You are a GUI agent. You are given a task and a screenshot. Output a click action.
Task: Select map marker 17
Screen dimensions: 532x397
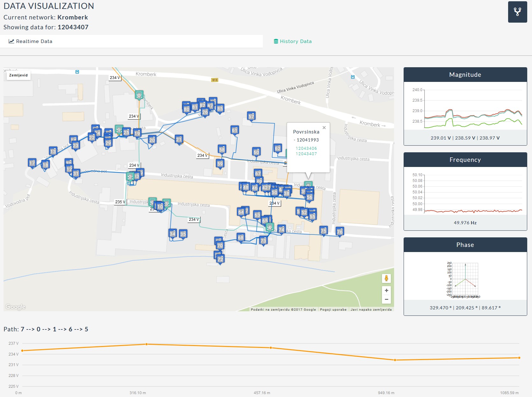[32, 163]
